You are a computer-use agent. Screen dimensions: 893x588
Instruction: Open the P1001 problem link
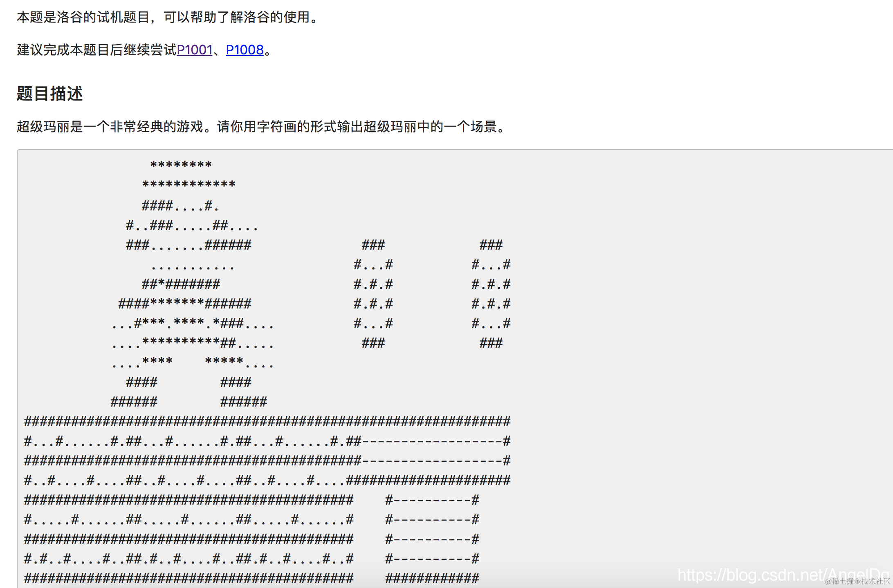point(194,50)
